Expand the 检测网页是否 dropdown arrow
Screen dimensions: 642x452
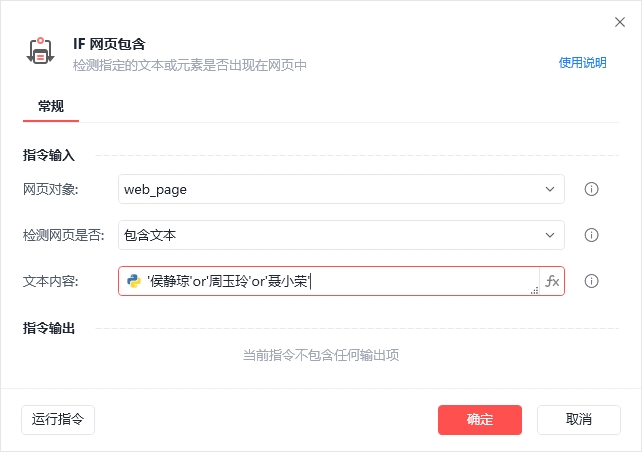550,235
